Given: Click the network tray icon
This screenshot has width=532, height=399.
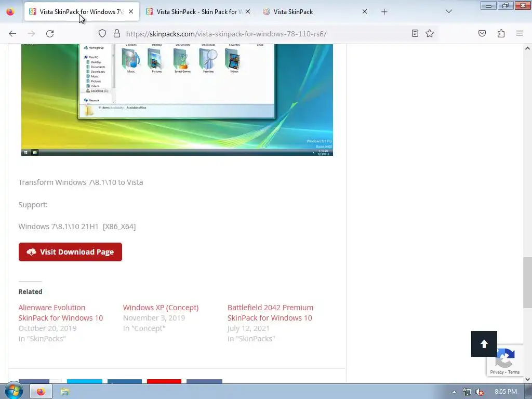Looking at the screenshot, I should point(467,392).
